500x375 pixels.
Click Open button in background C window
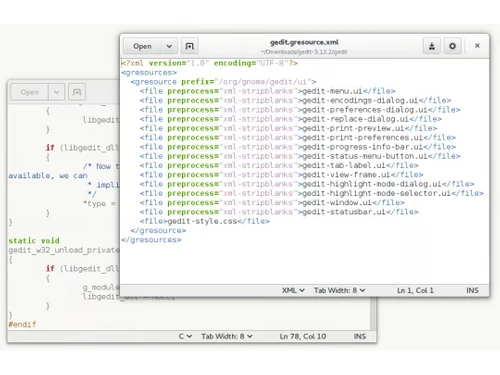click(x=30, y=92)
